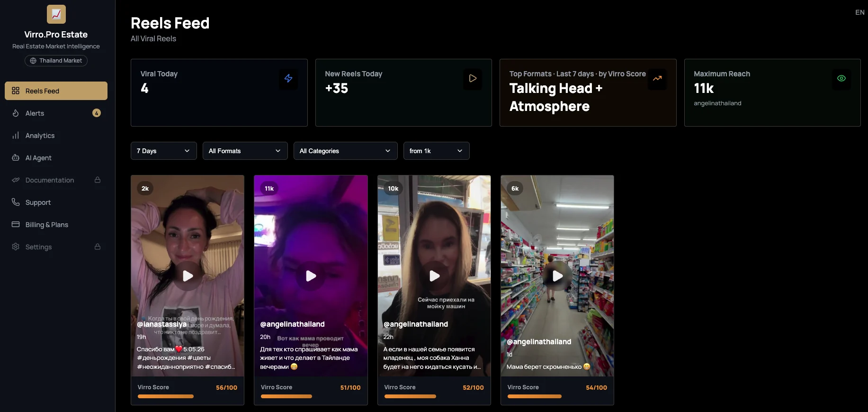868x412 pixels.
Task: Click the 54/100 score value
Action: tap(596, 387)
